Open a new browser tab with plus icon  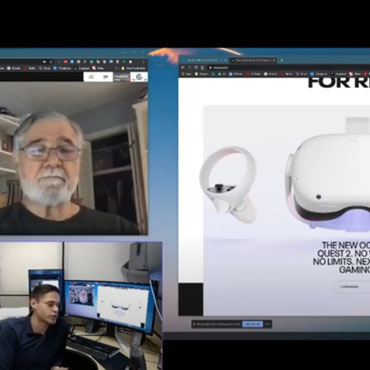(282, 60)
